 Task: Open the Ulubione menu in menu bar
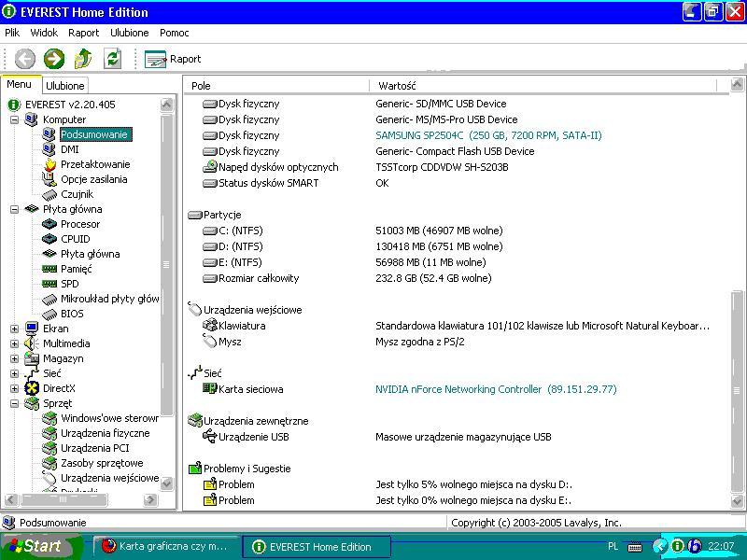(x=130, y=33)
